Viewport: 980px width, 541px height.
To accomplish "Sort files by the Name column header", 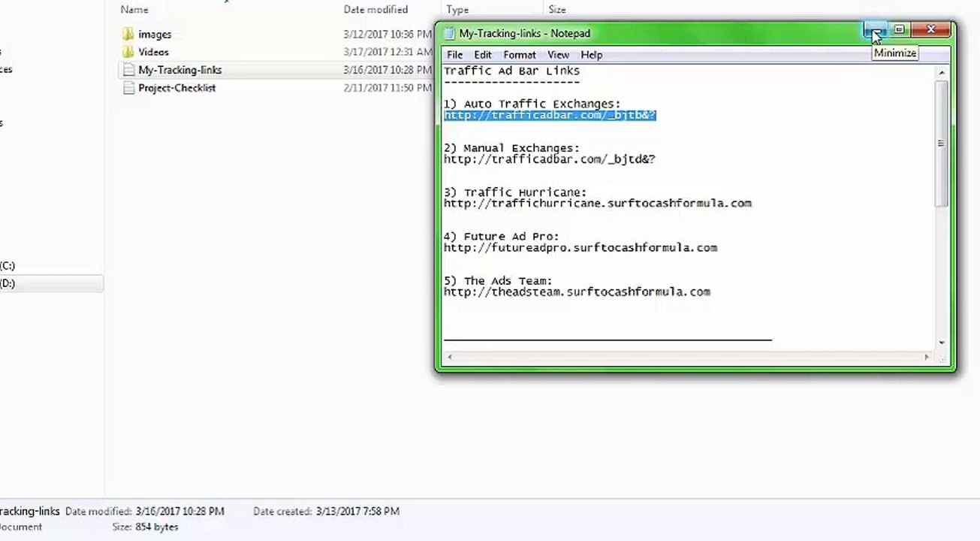I will click(134, 10).
